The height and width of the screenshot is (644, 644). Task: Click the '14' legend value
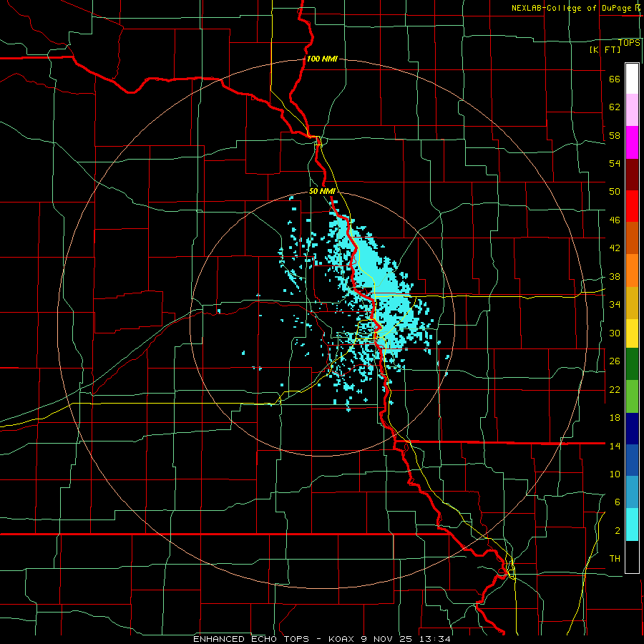click(x=615, y=446)
